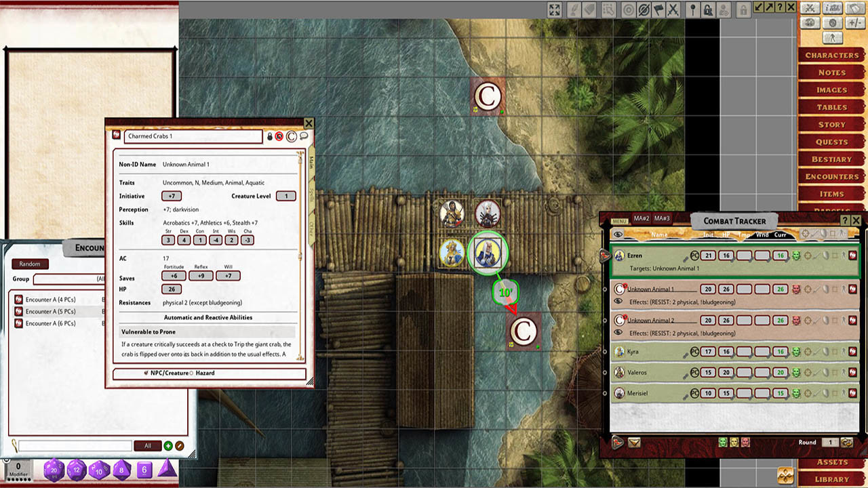
Task: Click the next actor arrow in Combat Tracker
Action: point(618,442)
